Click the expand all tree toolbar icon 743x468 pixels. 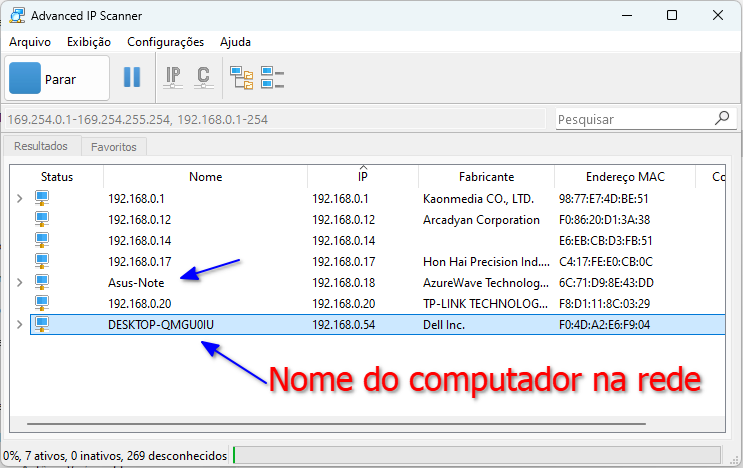coord(242,78)
